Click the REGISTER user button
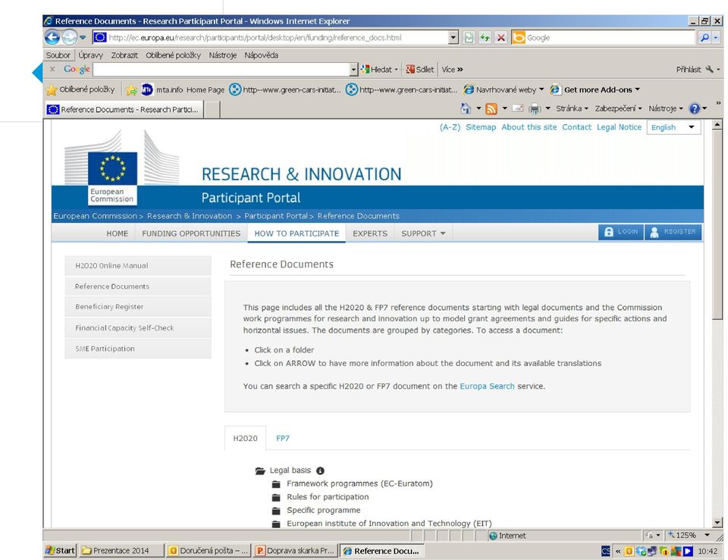This screenshot has height=560, width=728. (x=673, y=232)
